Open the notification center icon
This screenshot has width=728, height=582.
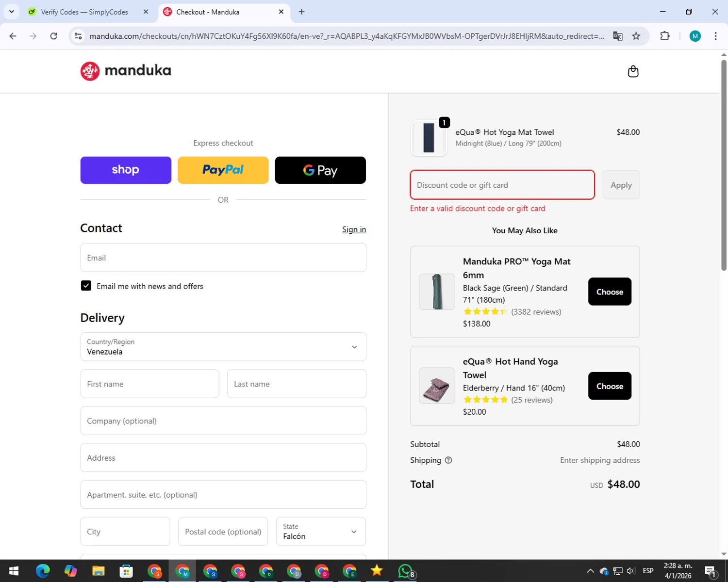710,571
